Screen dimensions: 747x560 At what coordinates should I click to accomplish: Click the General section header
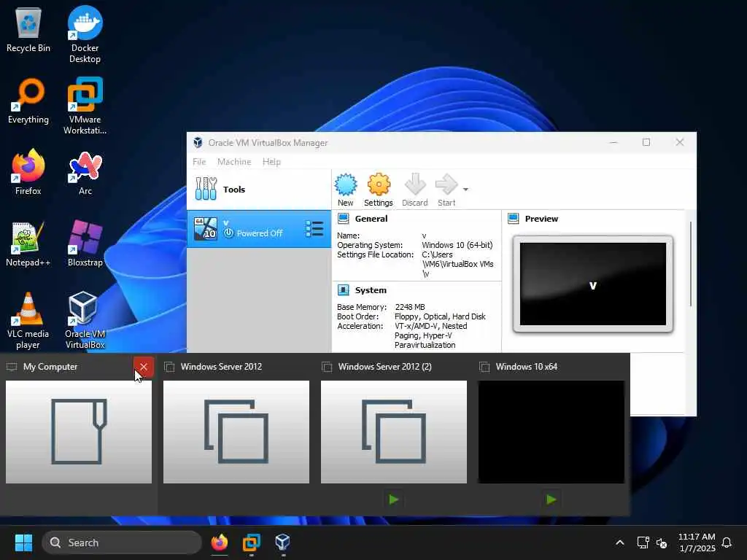point(371,219)
